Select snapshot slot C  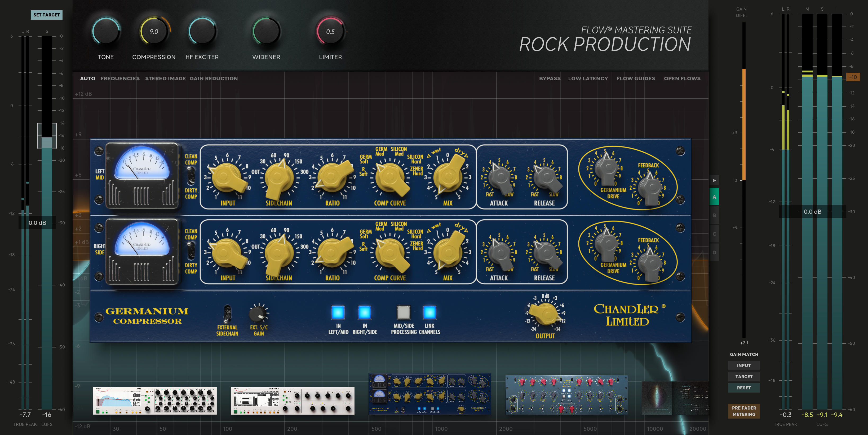click(x=714, y=234)
